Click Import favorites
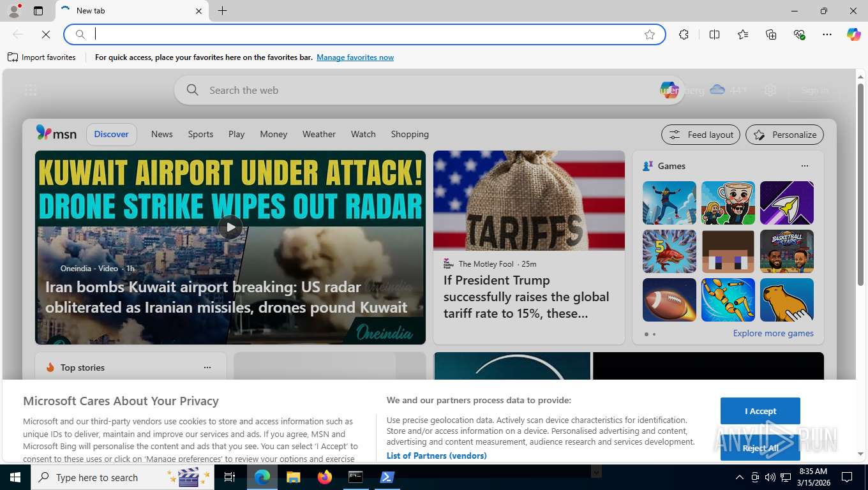Image resolution: width=868 pixels, height=490 pixels. coord(41,57)
